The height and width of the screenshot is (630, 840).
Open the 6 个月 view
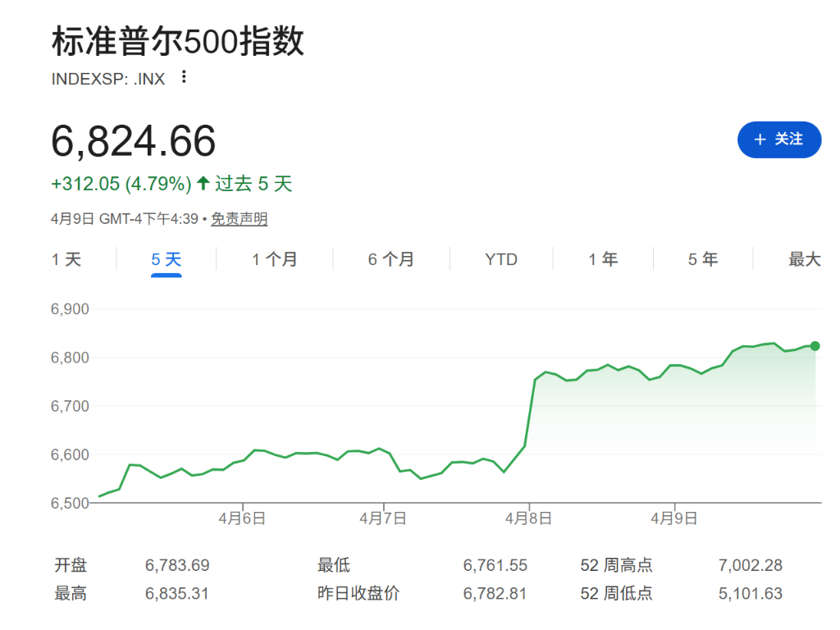392,258
